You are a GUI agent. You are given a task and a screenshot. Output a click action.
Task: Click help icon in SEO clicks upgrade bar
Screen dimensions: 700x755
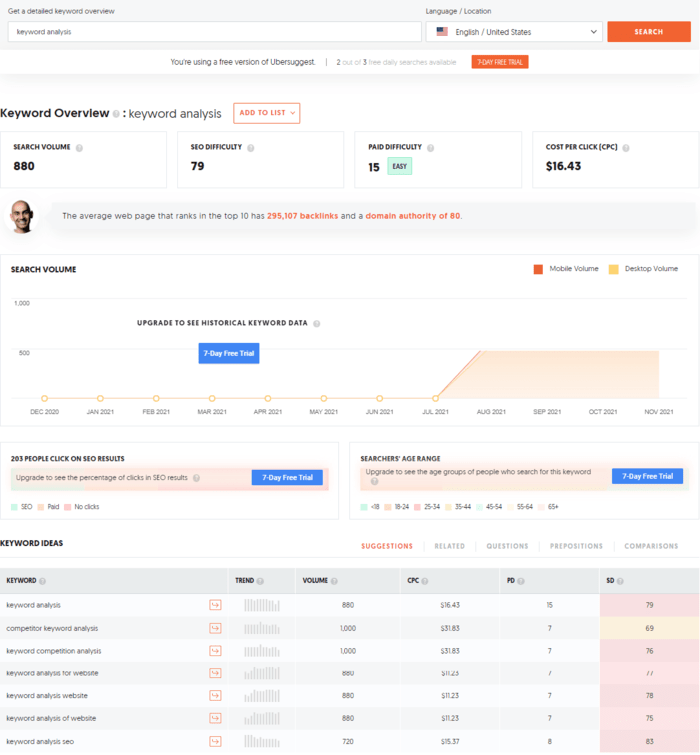pyautogui.click(x=196, y=478)
